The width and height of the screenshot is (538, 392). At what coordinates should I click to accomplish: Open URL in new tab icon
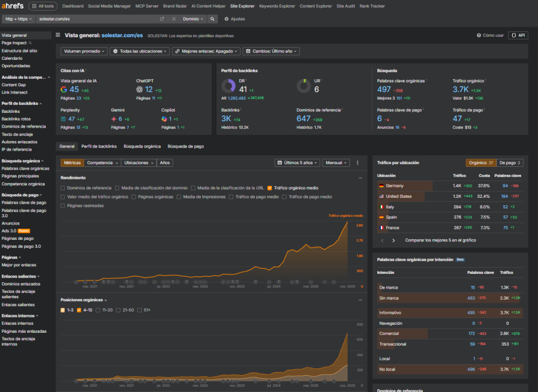pos(162,19)
